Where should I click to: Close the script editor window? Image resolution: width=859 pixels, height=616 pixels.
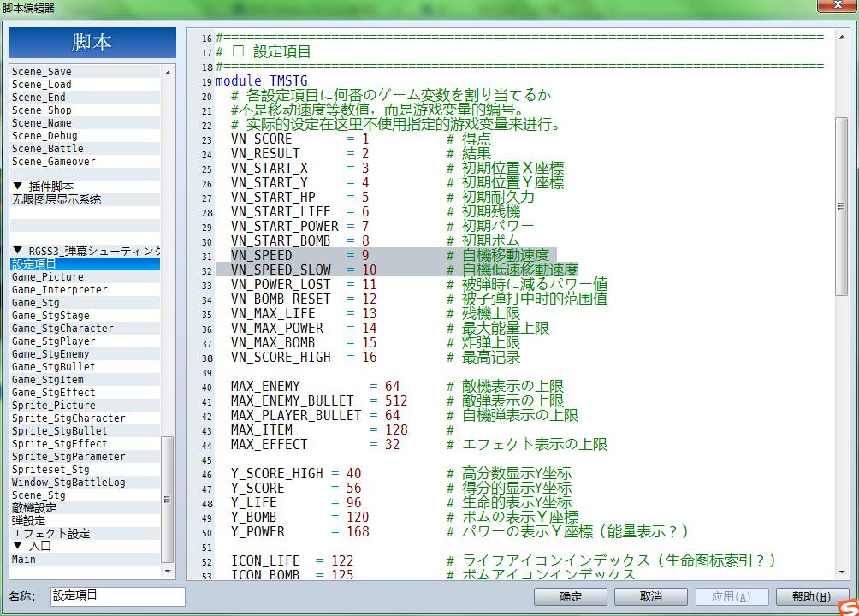(837, 5)
